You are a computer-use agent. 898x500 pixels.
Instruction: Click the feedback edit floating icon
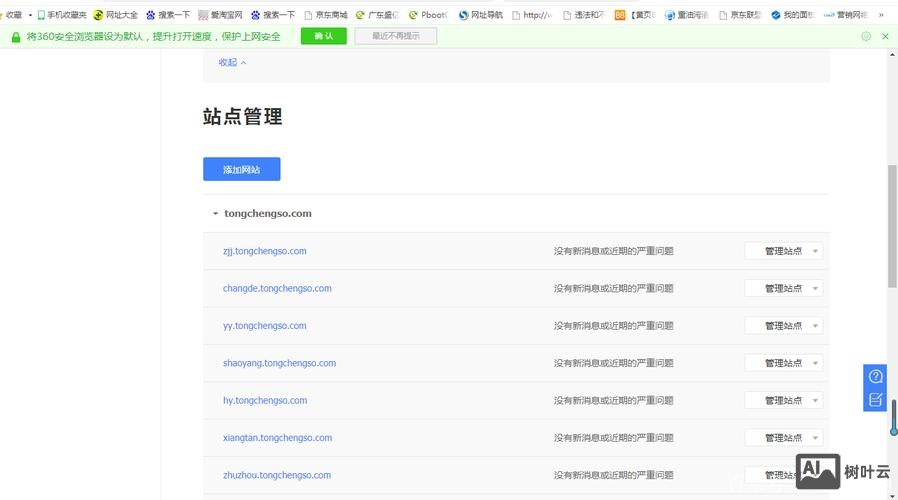point(875,400)
